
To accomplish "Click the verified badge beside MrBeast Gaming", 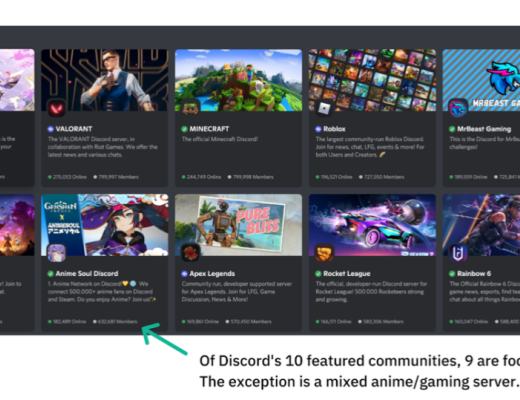I will 452,129.
